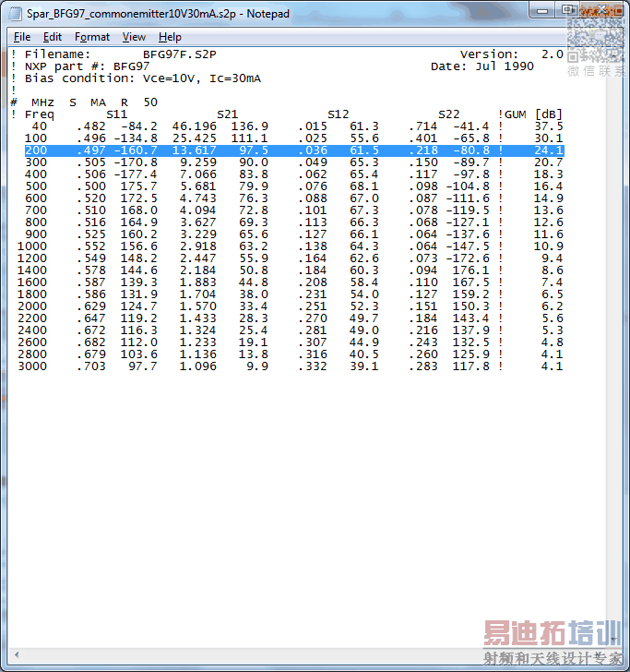The width and height of the screenshot is (630, 672).
Task: Click the -172.6 S22 angle value
Action: tap(468, 258)
